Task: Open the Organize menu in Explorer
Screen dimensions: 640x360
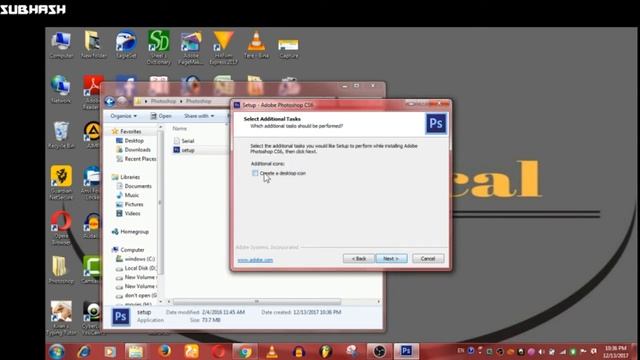Action: point(123,116)
